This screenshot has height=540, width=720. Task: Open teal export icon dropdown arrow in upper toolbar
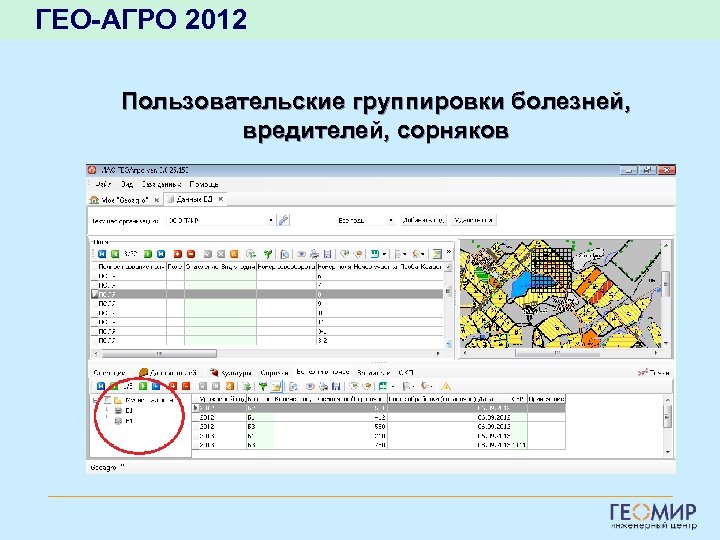[384, 253]
